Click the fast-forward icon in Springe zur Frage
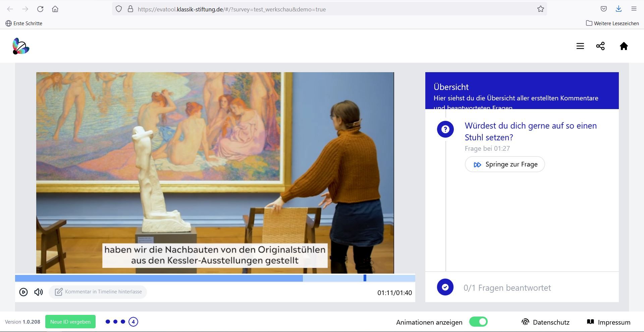The width and height of the screenshot is (644, 332). pos(477,164)
